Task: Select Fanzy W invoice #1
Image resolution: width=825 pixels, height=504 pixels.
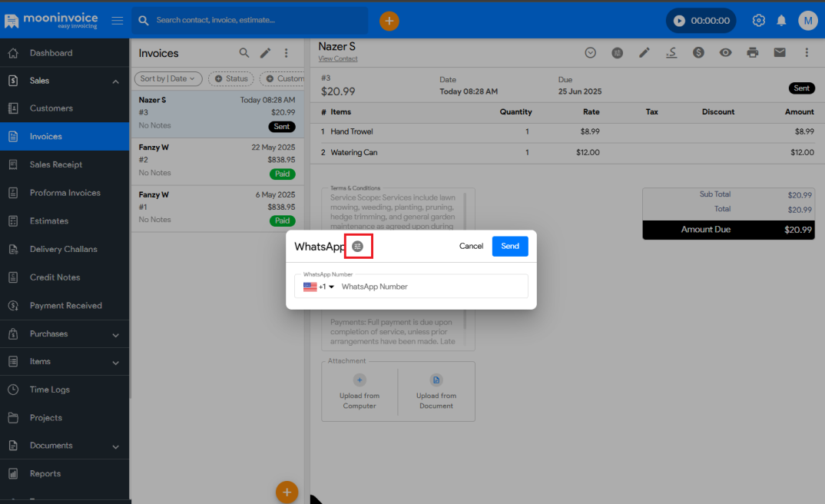Action: pos(217,208)
